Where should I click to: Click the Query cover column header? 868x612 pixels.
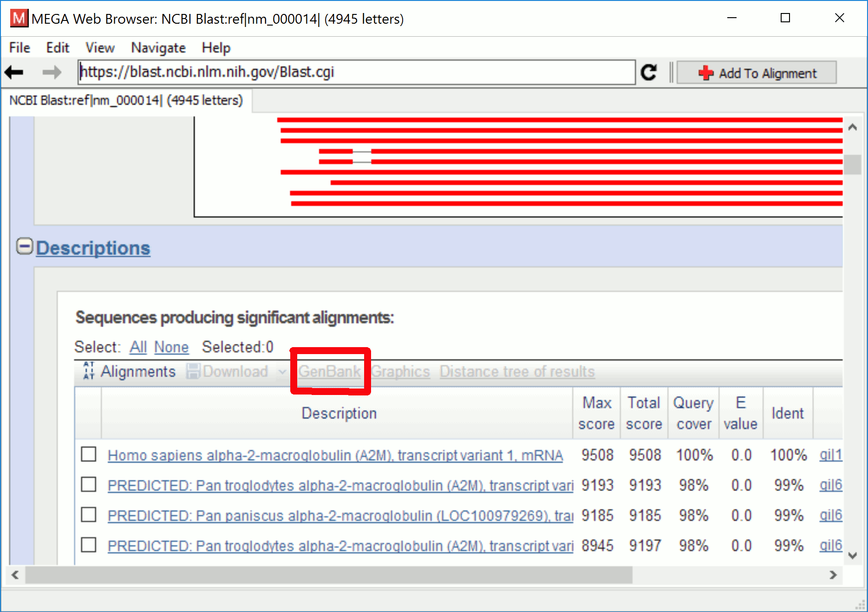693,413
